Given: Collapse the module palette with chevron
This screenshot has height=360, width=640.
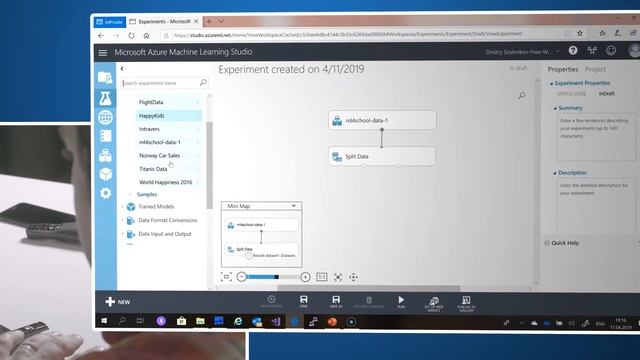Looking at the screenshot, I should coord(122,69).
